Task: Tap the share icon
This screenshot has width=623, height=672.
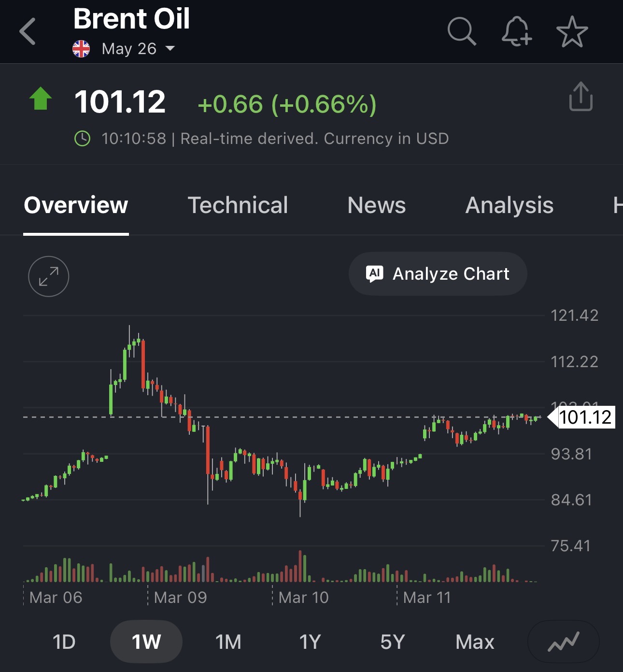Action: tap(581, 97)
